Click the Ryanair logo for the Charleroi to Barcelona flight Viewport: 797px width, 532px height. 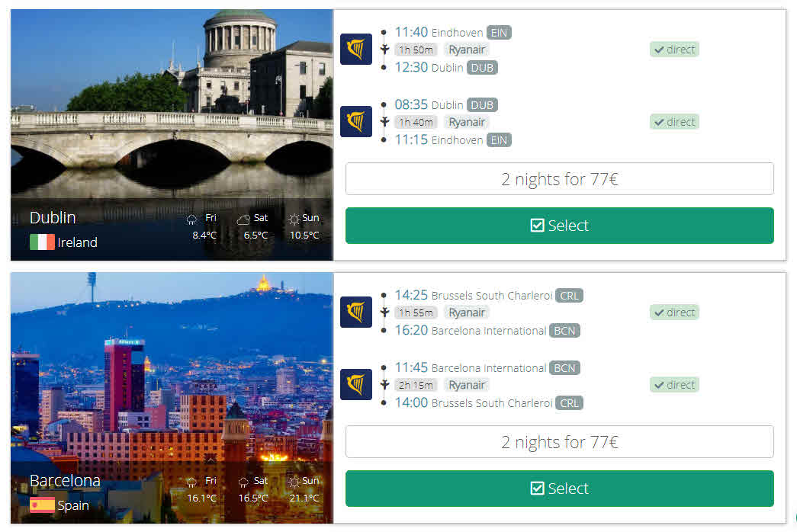pyautogui.click(x=356, y=312)
